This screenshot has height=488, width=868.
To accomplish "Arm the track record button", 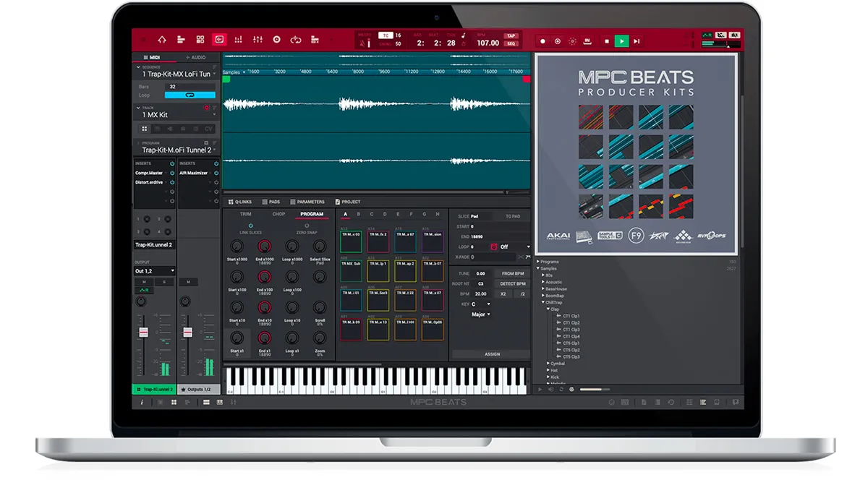I will pyautogui.click(x=207, y=108).
